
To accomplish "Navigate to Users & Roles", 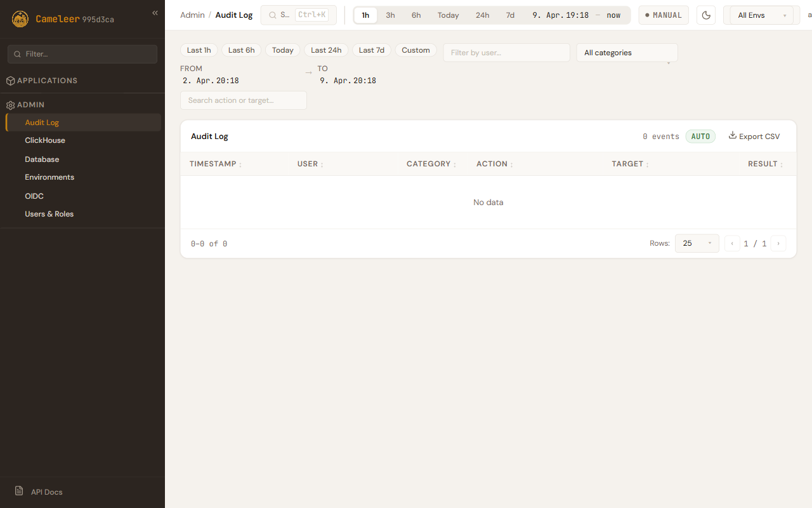I will tap(49, 214).
